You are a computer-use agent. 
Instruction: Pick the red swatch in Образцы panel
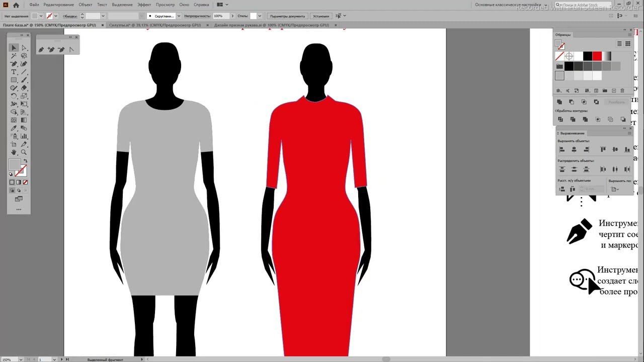pos(597,56)
